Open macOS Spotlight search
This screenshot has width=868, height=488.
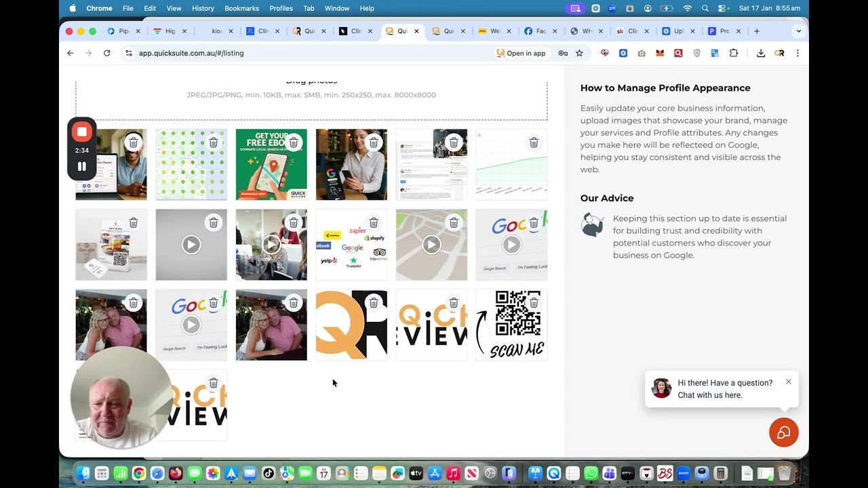705,8
